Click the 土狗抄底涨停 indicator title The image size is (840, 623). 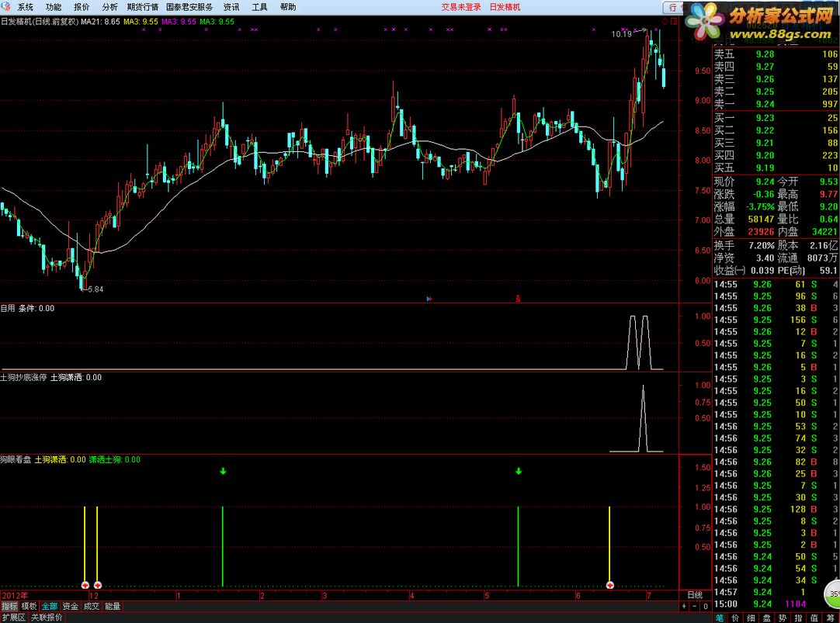point(23,377)
